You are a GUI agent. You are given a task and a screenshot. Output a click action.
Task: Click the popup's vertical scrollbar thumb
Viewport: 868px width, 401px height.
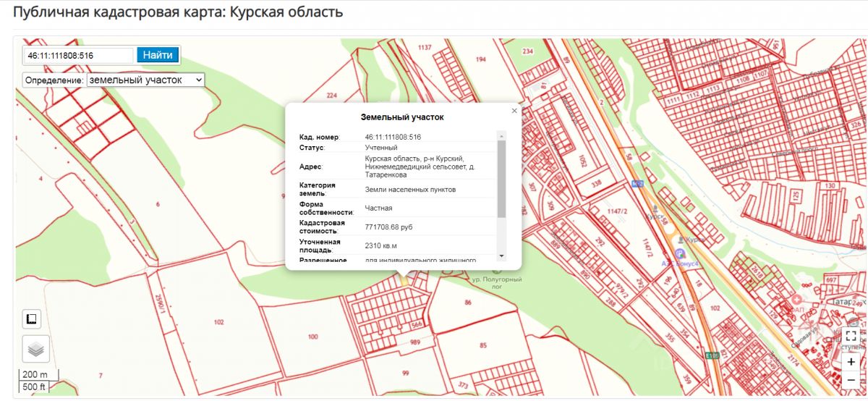coord(501,178)
